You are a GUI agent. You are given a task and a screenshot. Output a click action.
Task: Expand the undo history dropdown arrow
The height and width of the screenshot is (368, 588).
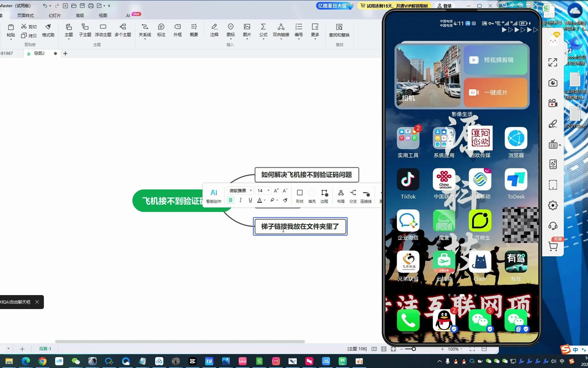50,6
